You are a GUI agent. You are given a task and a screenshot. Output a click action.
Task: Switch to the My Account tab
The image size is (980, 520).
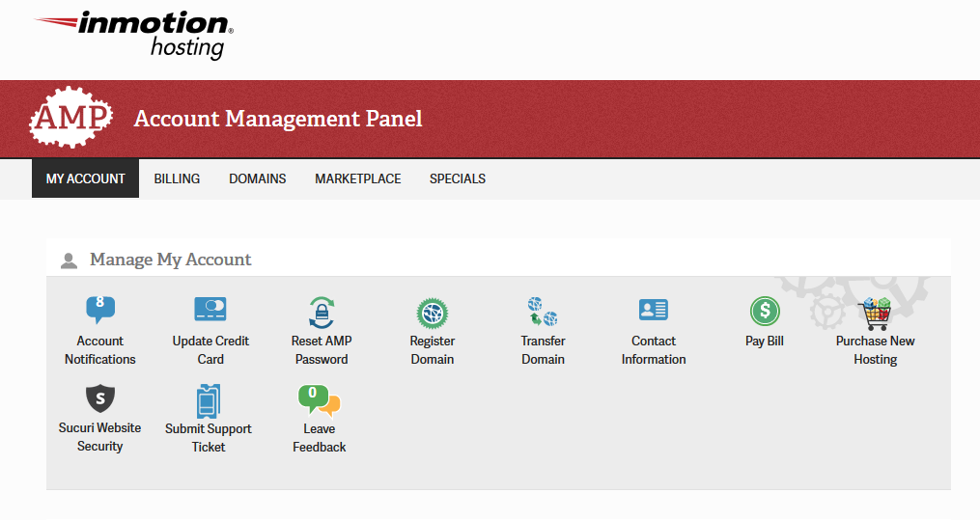click(x=86, y=178)
